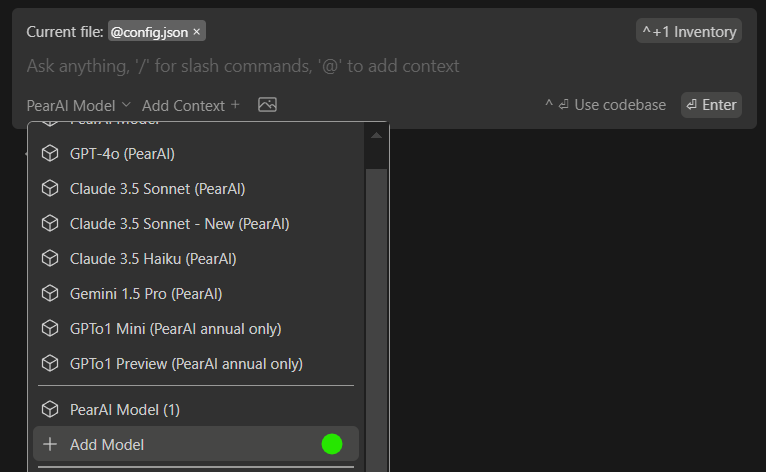Viewport: 766px width, 472px height.
Task: Click the cube icon beside Claude 3.5 Haiku
Action: click(x=50, y=258)
